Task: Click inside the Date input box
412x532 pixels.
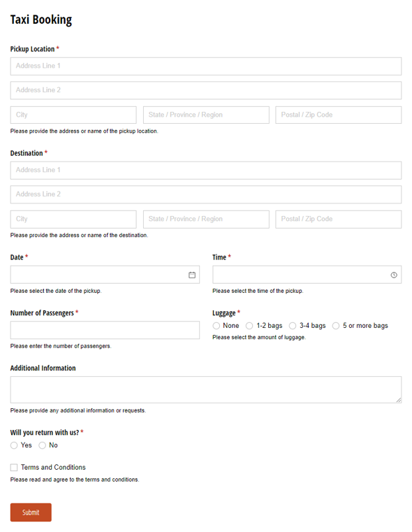Action: [x=105, y=275]
